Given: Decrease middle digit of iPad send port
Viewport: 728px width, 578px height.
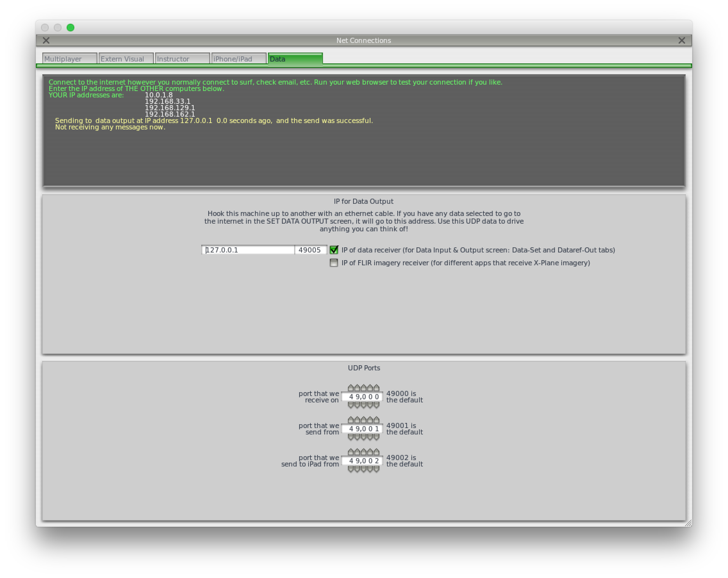Looking at the screenshot, I should coord(364,469).
